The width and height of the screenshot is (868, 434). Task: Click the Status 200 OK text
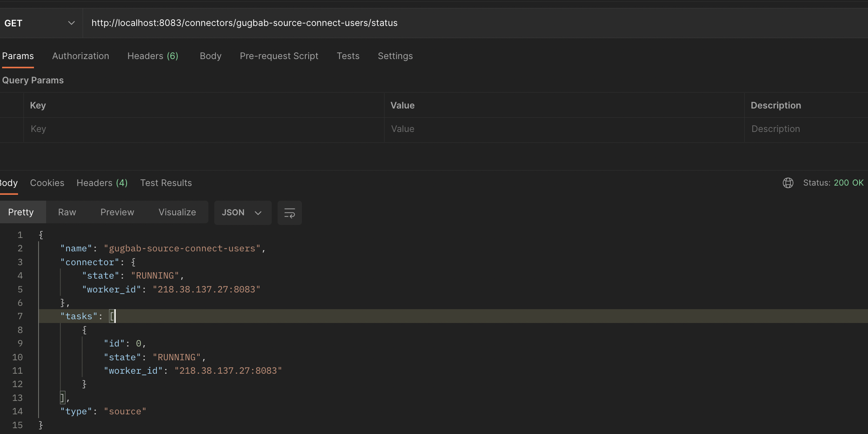click(833, 183)
